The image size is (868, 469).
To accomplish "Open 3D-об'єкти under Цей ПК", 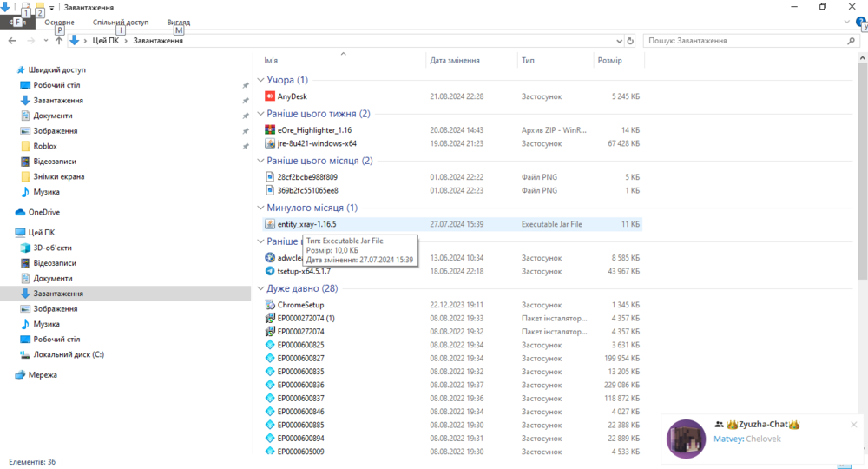I will (52, 248).
